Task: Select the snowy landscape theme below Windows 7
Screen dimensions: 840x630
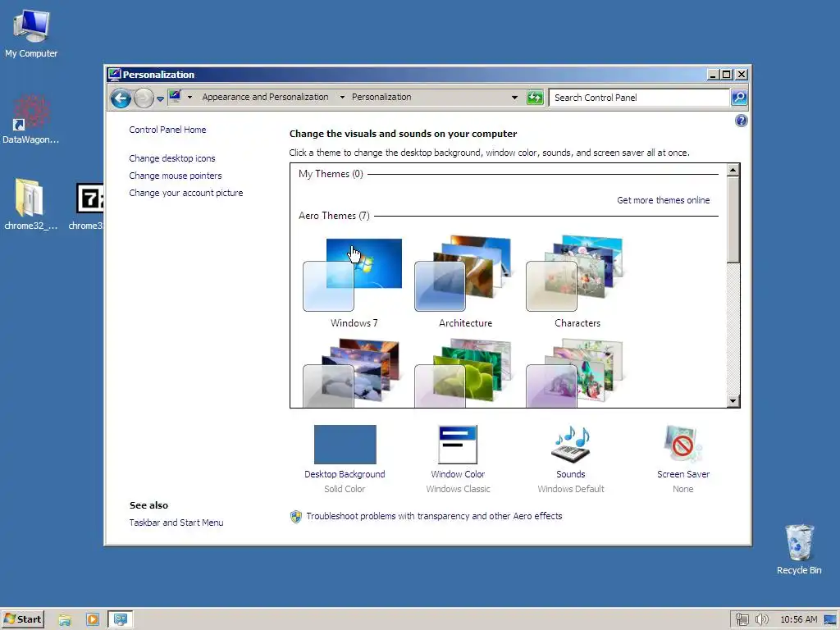Action: tap(353, 373)
